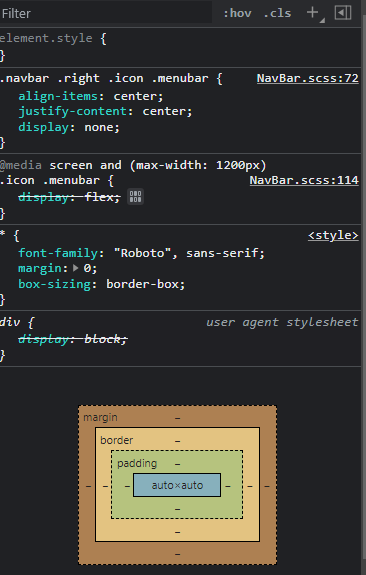
Task: Edit the box-sizing property name
Action: pos(55,284)
